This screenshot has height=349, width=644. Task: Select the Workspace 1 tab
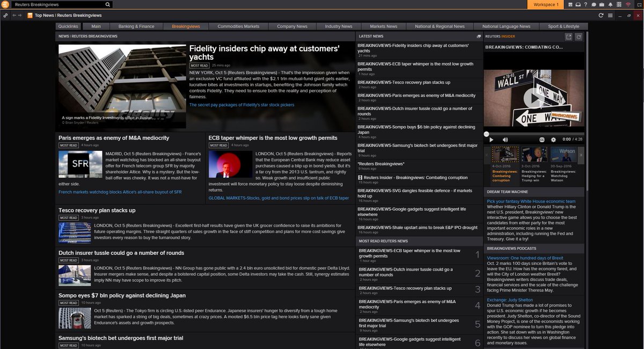(546, 4)
